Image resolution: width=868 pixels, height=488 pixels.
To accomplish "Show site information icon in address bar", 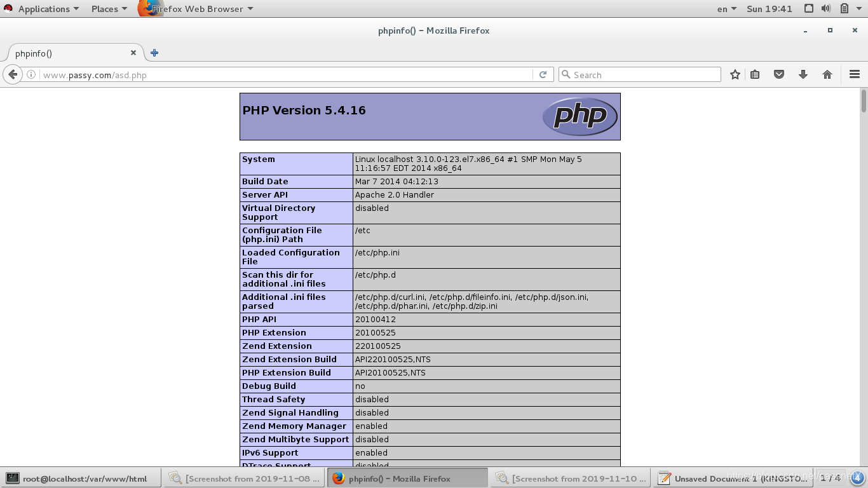I will pos(31,74).
